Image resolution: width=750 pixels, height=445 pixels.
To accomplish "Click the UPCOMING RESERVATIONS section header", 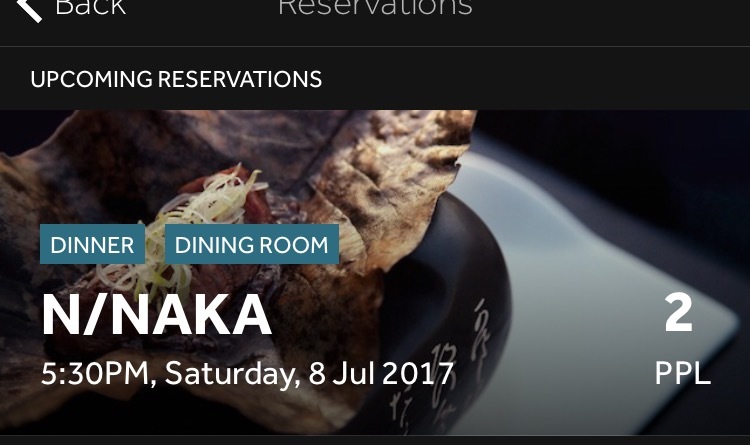I will point(176,79).
